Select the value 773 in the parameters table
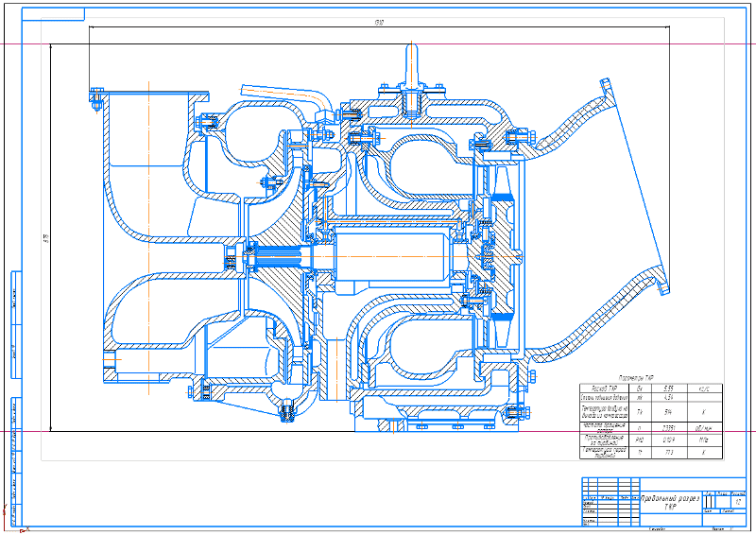 coord(669,452)
